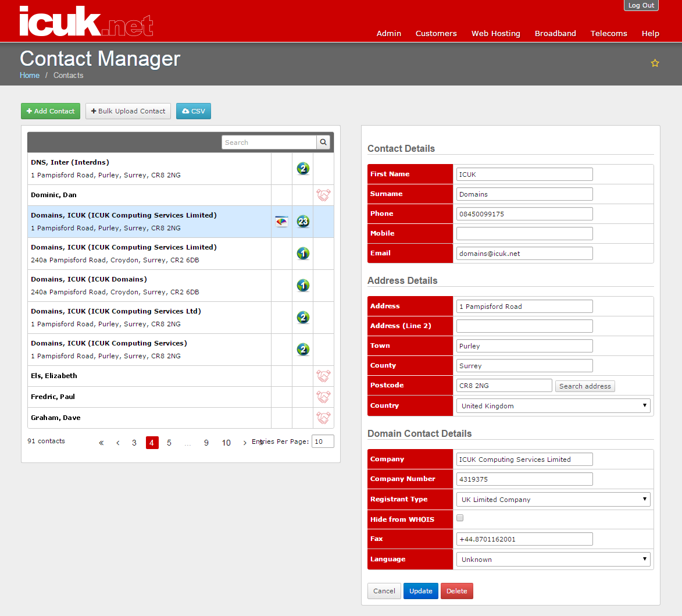
Task: Click the handshake icon for Graham, Dave
Action: tap(323, 418)
